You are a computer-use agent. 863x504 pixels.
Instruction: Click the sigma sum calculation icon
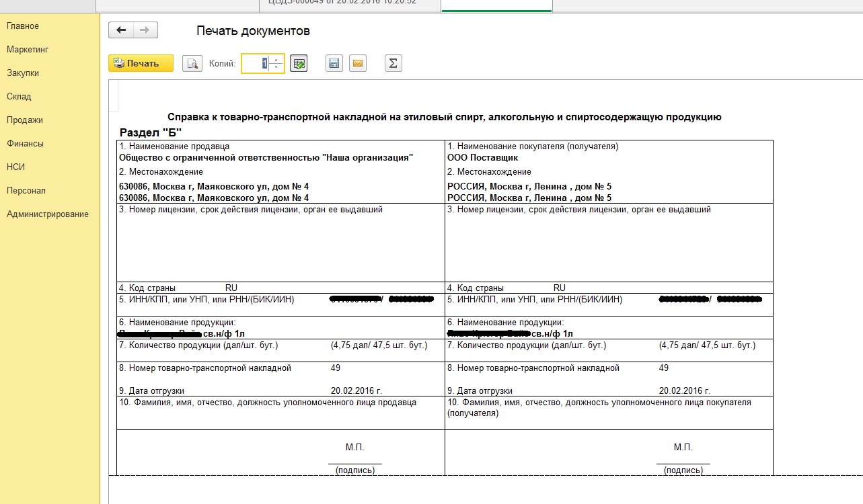(x=393, y=63)
